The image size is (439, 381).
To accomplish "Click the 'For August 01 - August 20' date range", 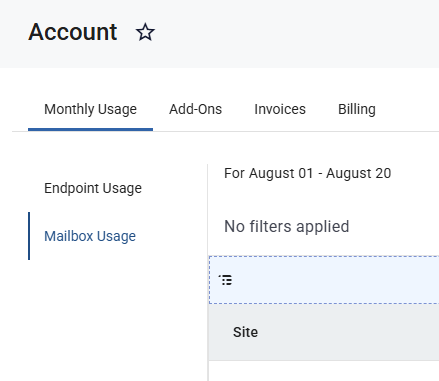I will click(x=307, y=173).
